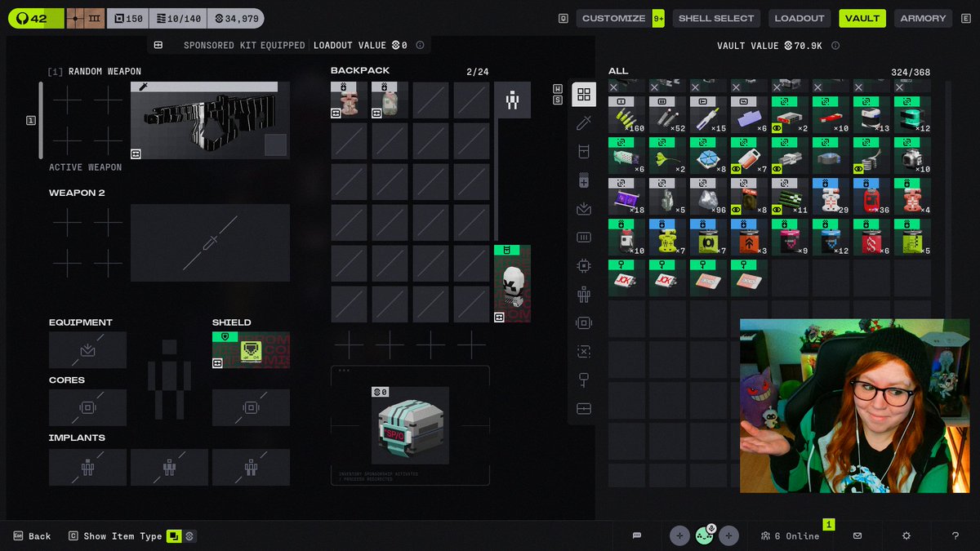The image size is (980, 551).
Task: Open the 6 Online friends list
Action: coord(790,536)
